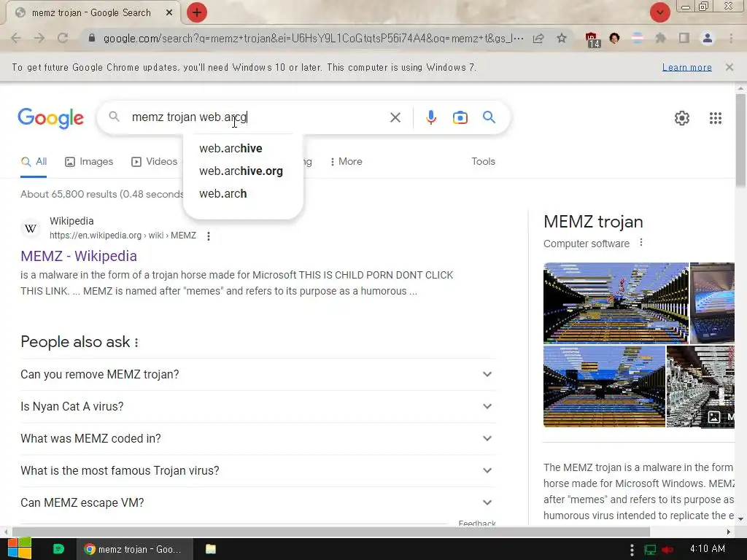Open the grayscale more-images thumbnail
The width and height of the screenshot is (747, 560).
coord(700,386)
